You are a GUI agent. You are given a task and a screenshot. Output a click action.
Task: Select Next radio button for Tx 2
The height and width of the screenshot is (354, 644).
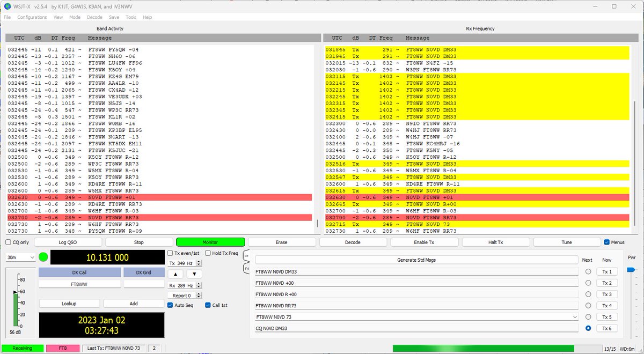tap(588, 283)
